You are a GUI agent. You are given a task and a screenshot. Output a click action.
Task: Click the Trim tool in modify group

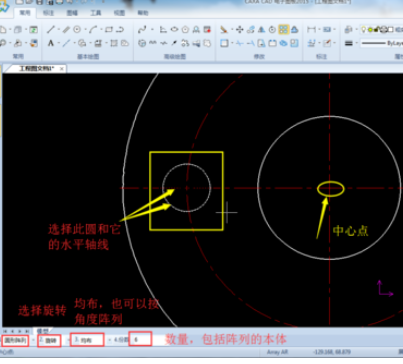(x=239, y=43)
